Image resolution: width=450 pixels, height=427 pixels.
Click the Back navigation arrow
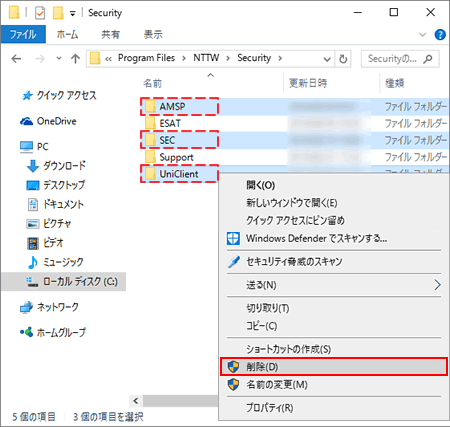click(x=16, y=59)
